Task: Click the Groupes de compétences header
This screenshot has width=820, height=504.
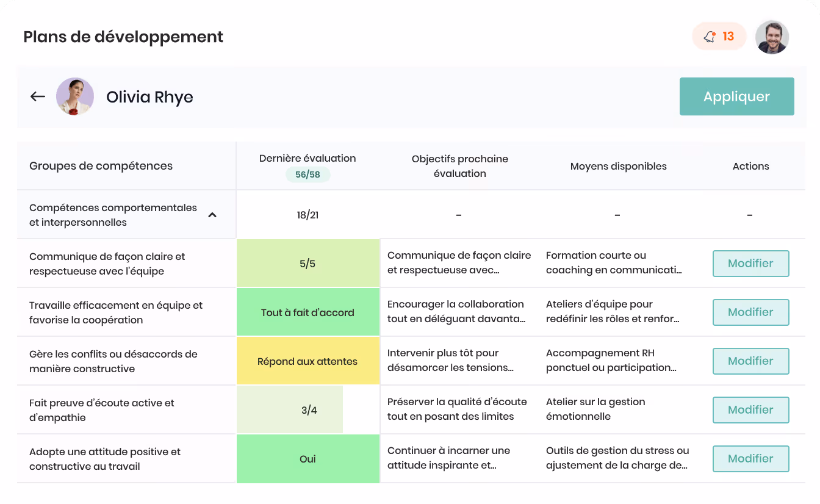Action: click(x=101, y=166)
